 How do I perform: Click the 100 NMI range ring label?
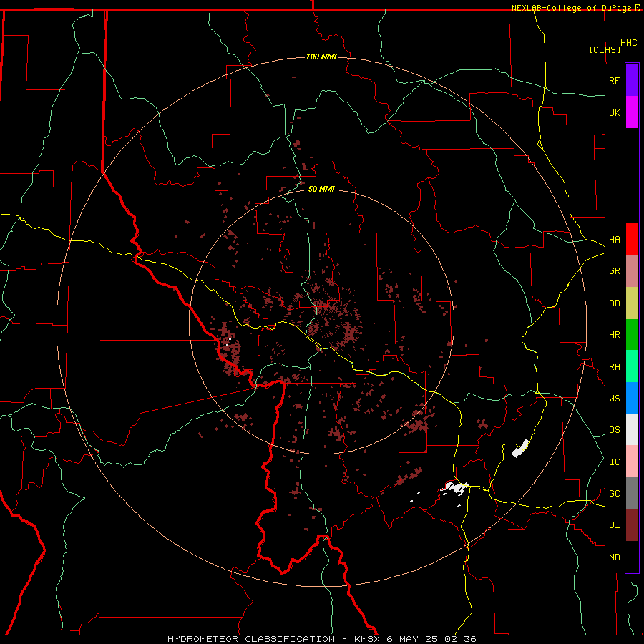click(321, 57)
